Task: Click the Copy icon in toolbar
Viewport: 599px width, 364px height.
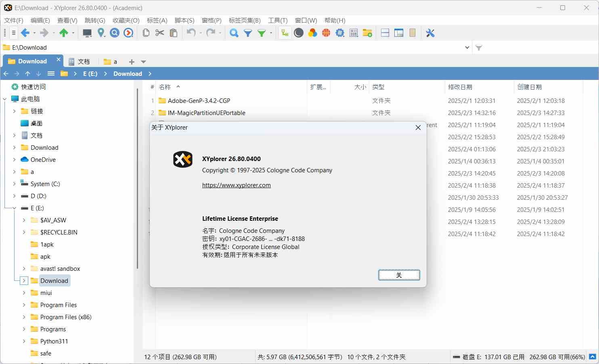Action: pos(146,33)
